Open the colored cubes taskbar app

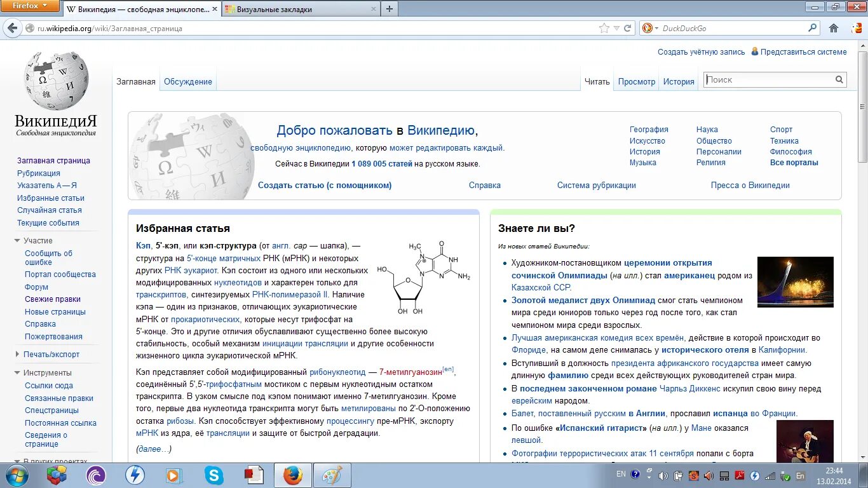(x=57, y=475)
